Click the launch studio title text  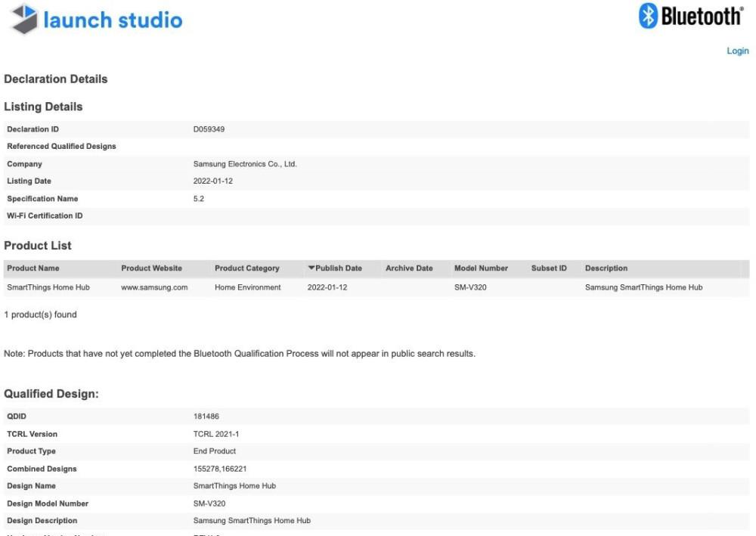click(113, 20)
